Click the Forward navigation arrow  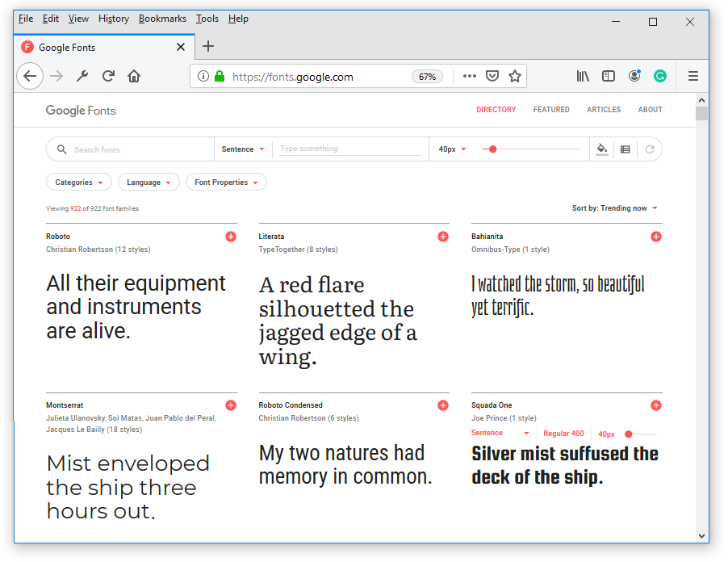coord(56,76)
